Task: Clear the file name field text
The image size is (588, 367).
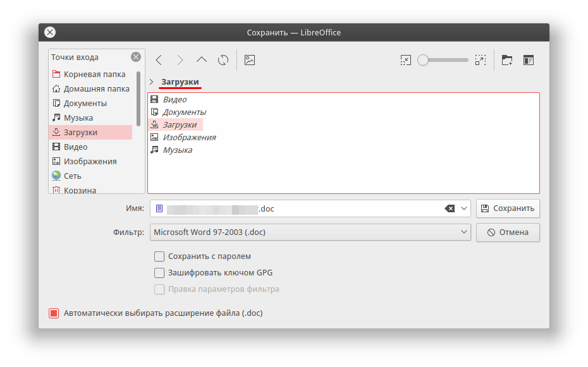Action: click(x=450, y=208)
